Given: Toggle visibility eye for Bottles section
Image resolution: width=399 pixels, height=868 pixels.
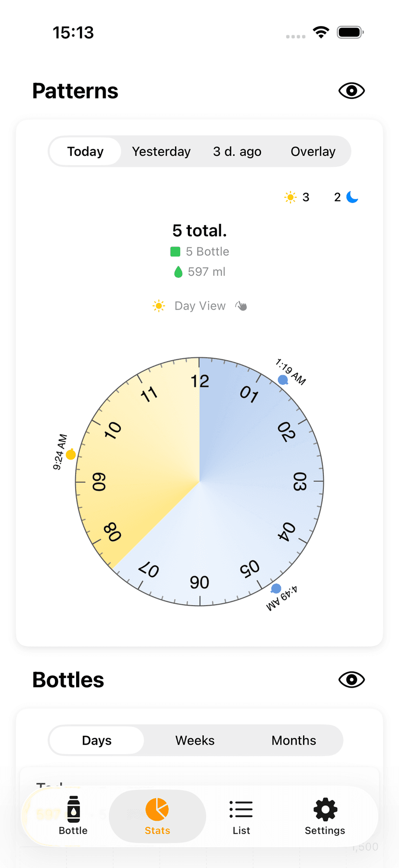Looking at the screenshot, I should [x=351, y=679].
